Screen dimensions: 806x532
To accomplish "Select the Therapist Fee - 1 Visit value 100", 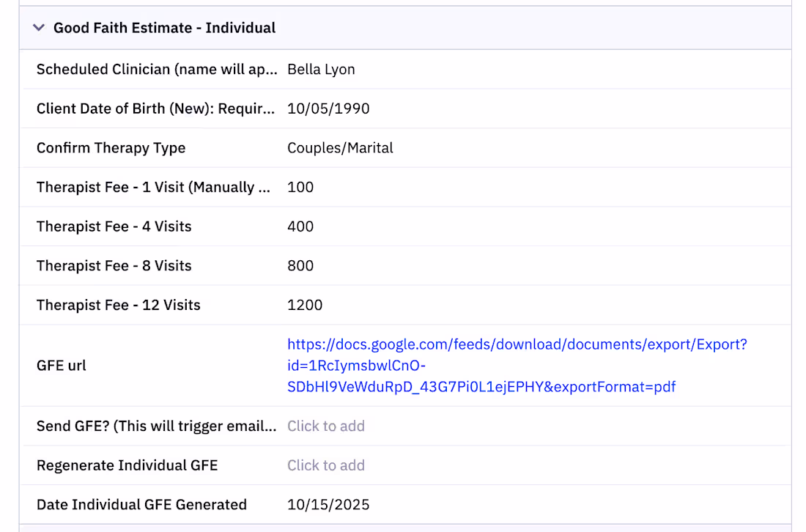I will pyautogui.click(x=300, y=187).
